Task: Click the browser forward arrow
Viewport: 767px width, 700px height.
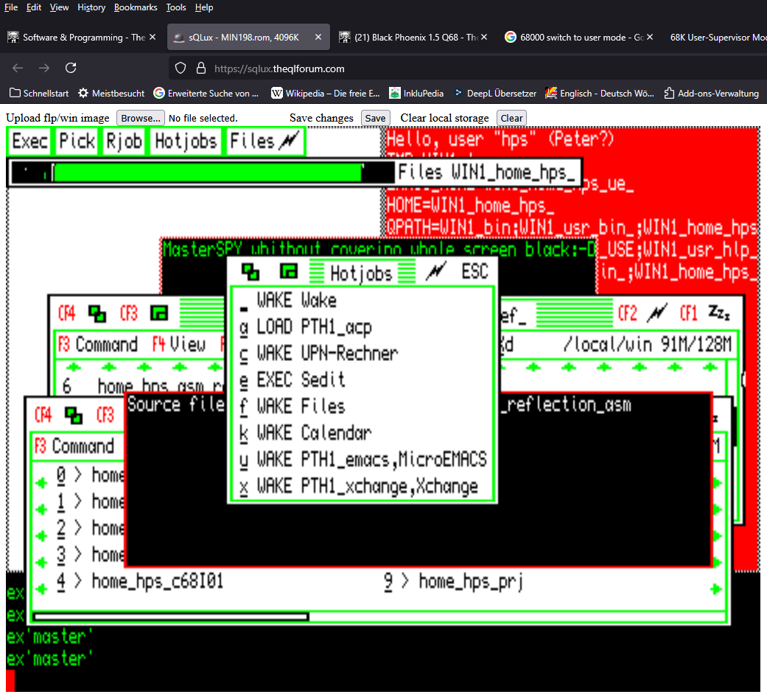Action: 44,68
